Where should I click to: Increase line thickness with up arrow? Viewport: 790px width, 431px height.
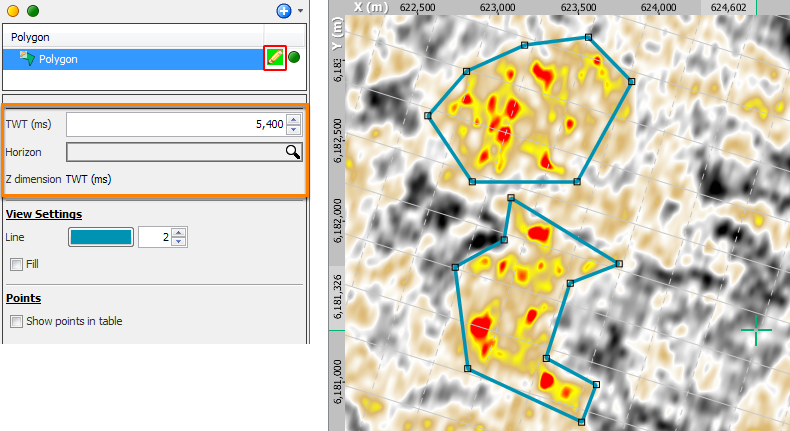click(179, 232)
